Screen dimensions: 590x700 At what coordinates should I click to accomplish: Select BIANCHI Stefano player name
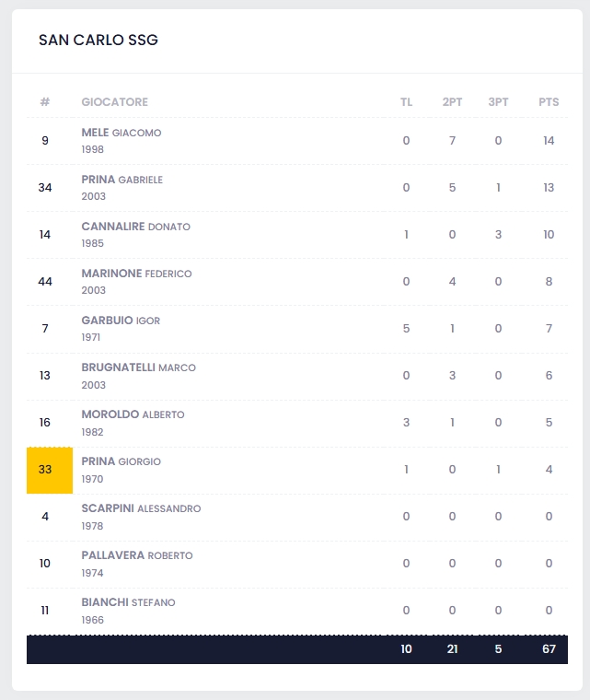(x=128, y=602)
